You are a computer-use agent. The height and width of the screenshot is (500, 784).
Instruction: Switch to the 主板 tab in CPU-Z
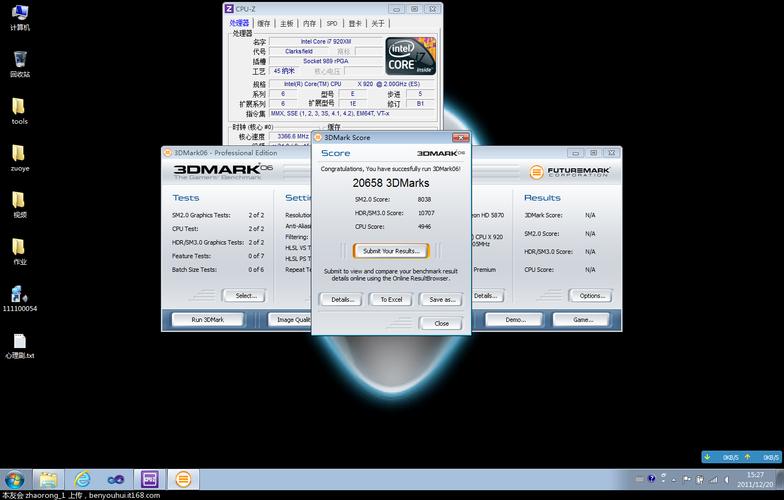click(286, 23)
